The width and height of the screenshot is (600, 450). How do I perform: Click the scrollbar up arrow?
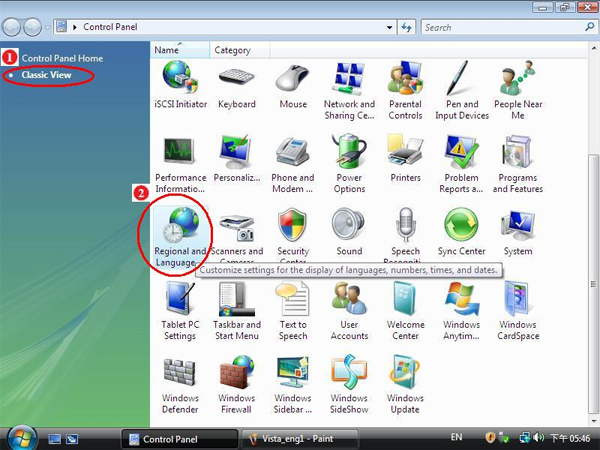(x=593, y=48)
